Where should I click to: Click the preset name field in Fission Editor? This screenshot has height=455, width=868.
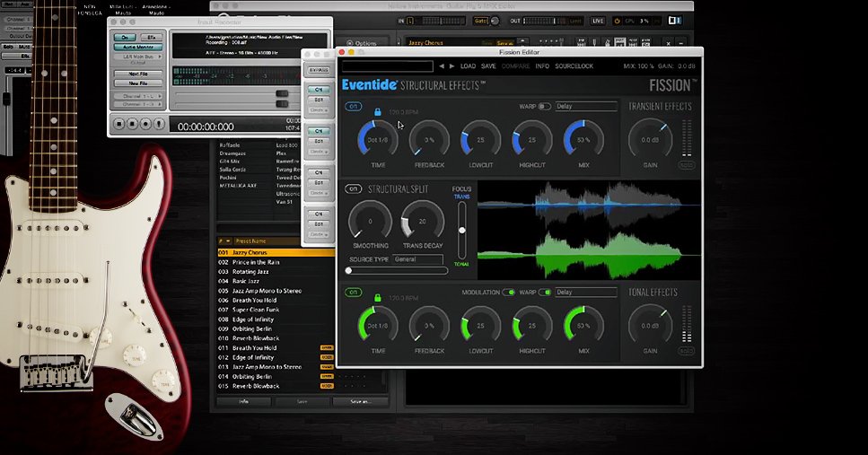(x=387, y=66)
